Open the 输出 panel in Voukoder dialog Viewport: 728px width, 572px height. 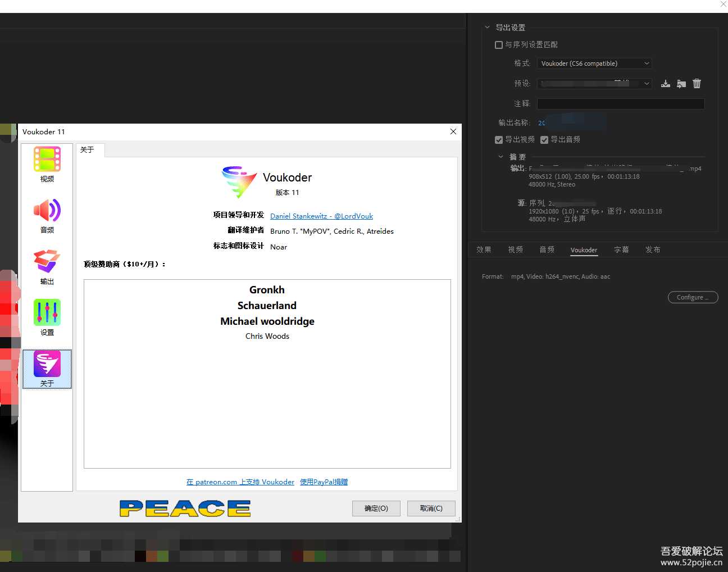click(47, 261)
